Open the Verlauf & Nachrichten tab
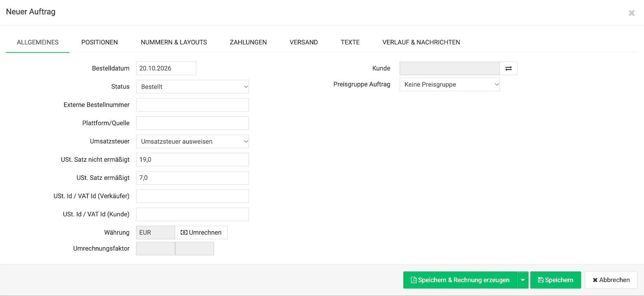Viewport: 644px width, 296px height. pos(421,42)
